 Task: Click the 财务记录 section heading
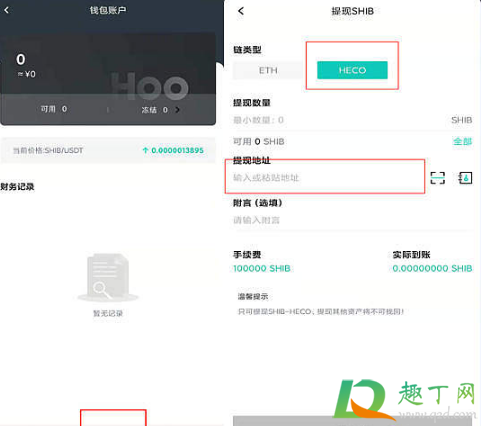(x=17, y=187)
